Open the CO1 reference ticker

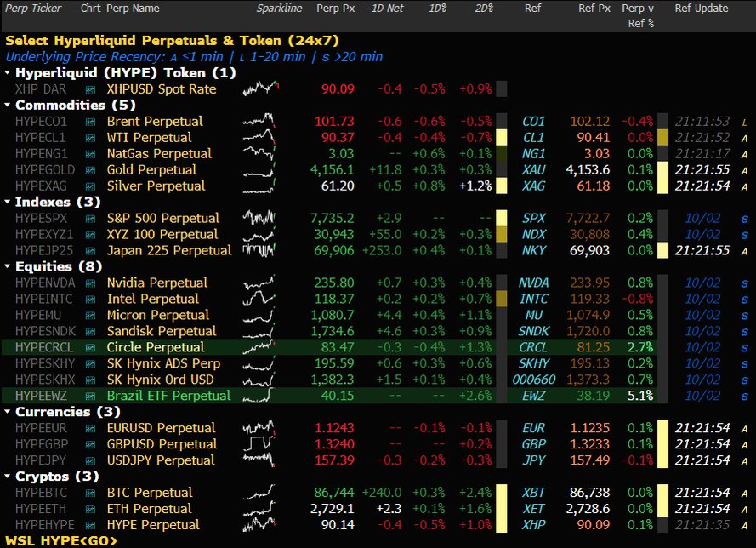[x=533, y=122]
